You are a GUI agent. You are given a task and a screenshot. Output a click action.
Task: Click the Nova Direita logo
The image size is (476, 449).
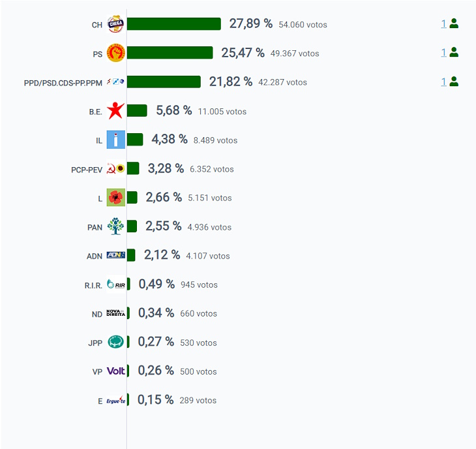(x=115, y=313)
